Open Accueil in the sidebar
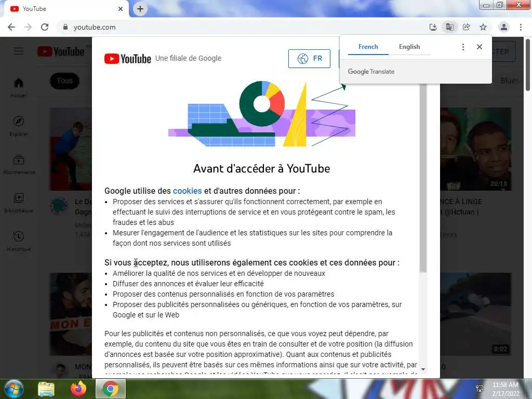 point(19,87)
